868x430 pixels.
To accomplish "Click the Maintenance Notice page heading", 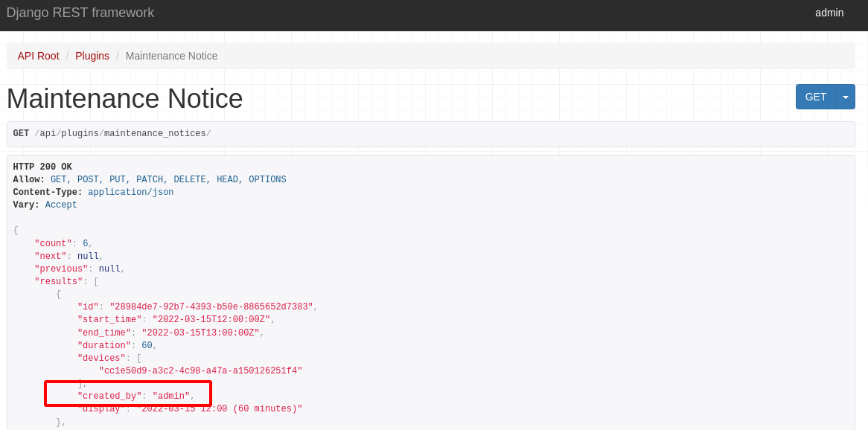I will (x=124, y=98).
